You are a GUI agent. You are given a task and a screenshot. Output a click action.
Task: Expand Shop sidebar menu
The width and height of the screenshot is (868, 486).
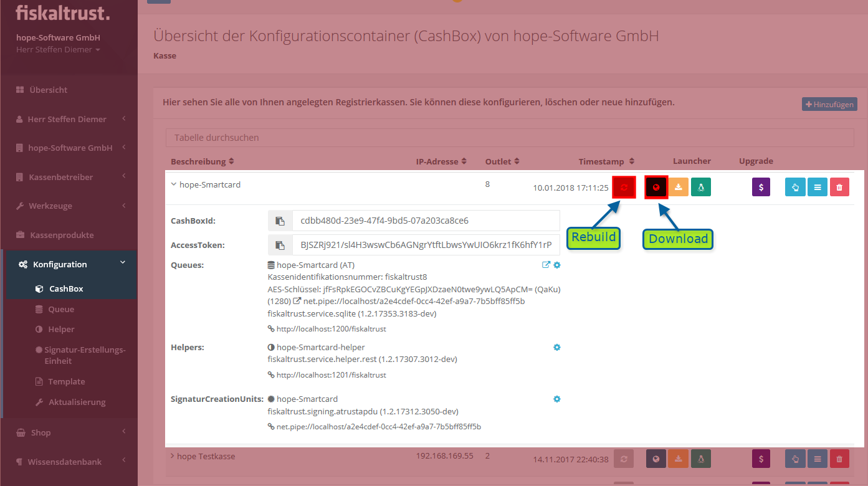point(69,432)
